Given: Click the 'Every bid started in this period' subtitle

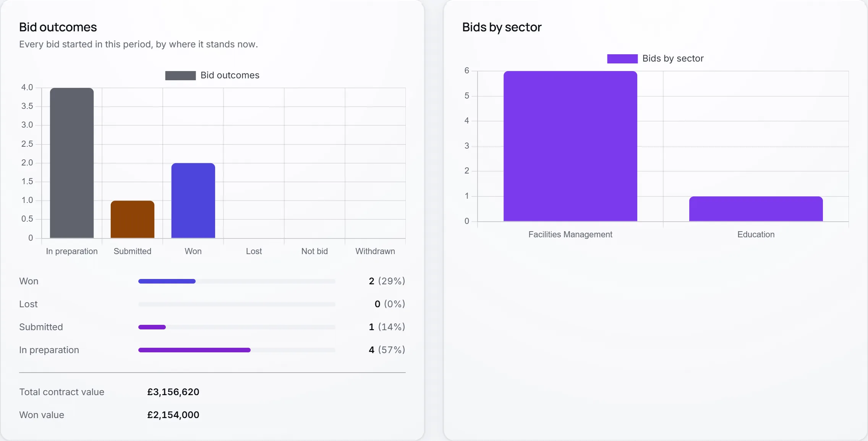Looking at the screenshot, I should tap(139, 44).
